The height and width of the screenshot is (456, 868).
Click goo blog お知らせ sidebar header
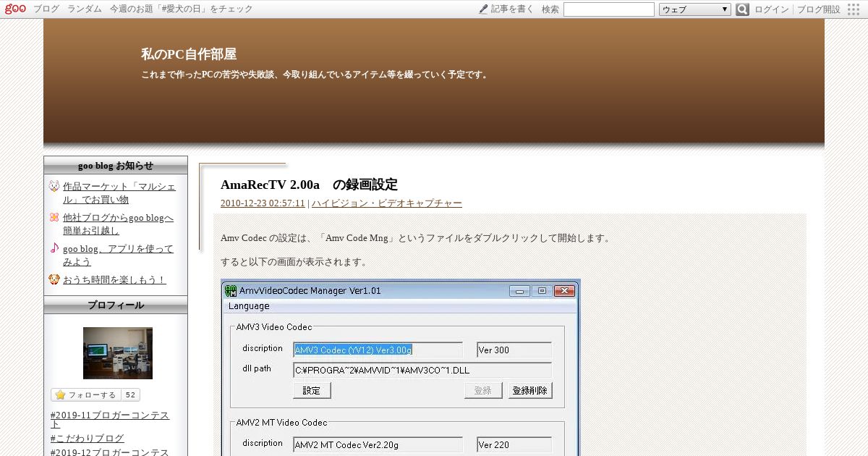coord(116,165)
